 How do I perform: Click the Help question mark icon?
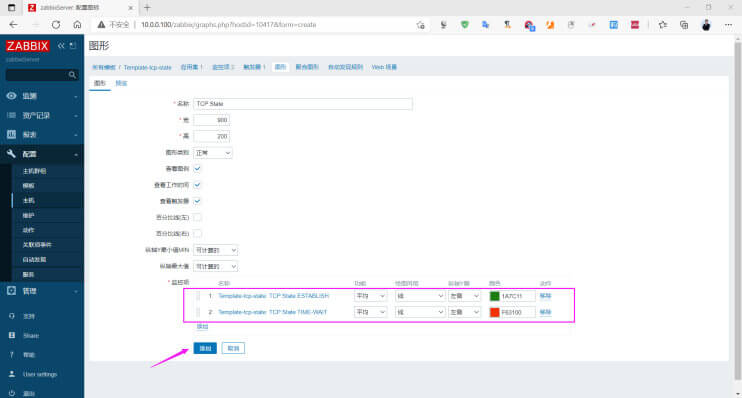(x=12, y=354)
